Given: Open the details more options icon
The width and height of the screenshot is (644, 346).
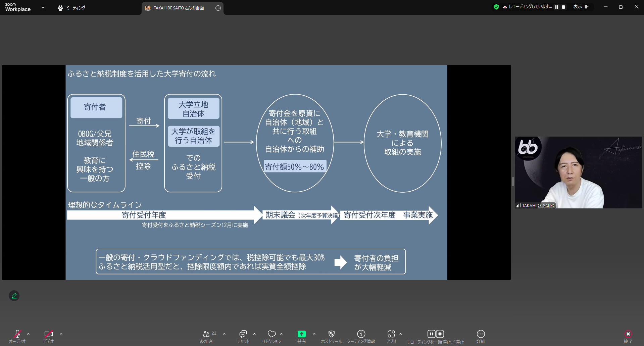Looking at the screenshot, I should coord(481,337).
